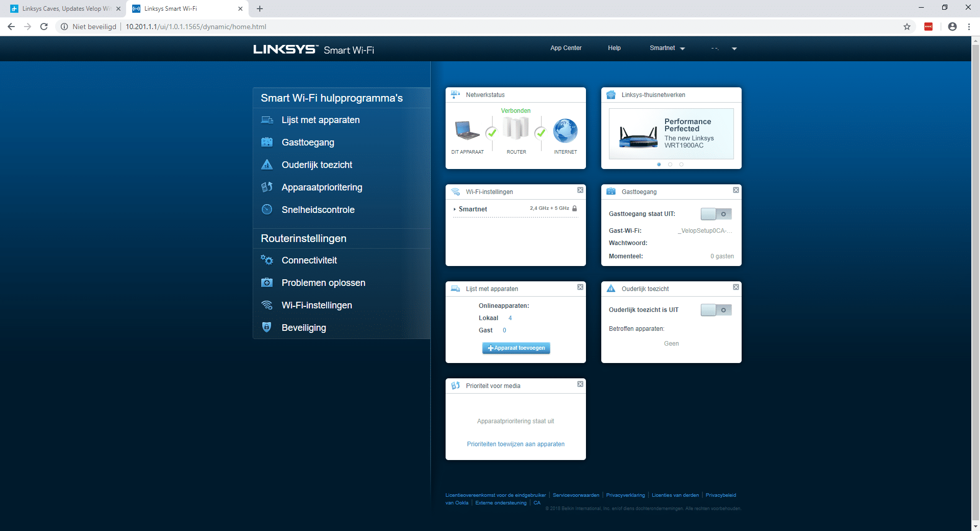The height and width of the screenshot is (531, 980).
Task: Click the Ouderlijk toezicht warning triangle sidebar icon
Action: 267,164
